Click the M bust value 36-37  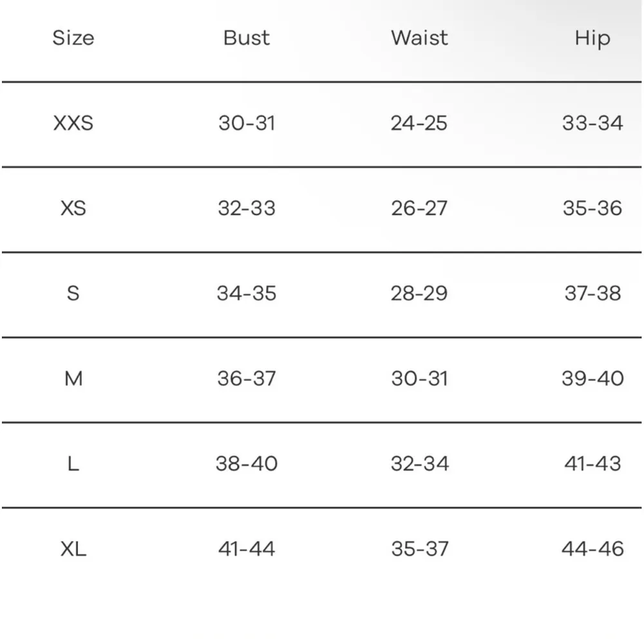[x=247, y=378]
